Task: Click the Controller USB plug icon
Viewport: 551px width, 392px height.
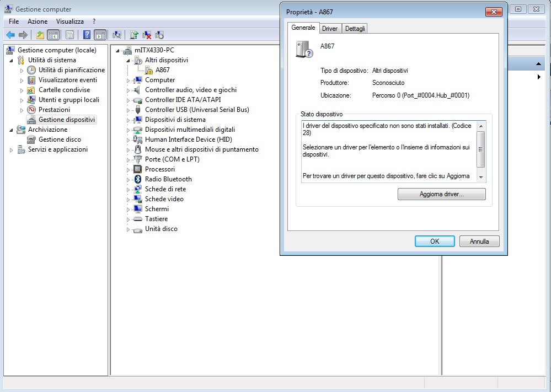Action: pos(138,110)
